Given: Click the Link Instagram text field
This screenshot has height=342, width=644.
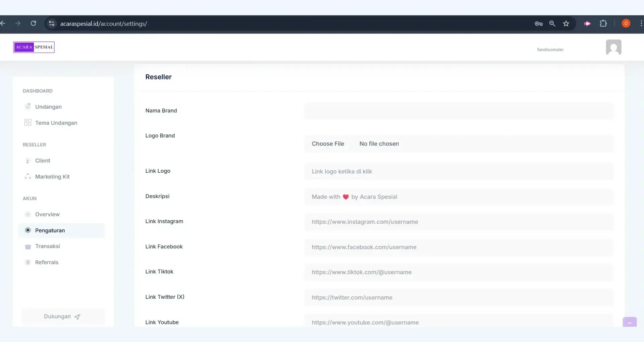Looking at the screenshot, I should pyautogui.click(x=459, y=222).
